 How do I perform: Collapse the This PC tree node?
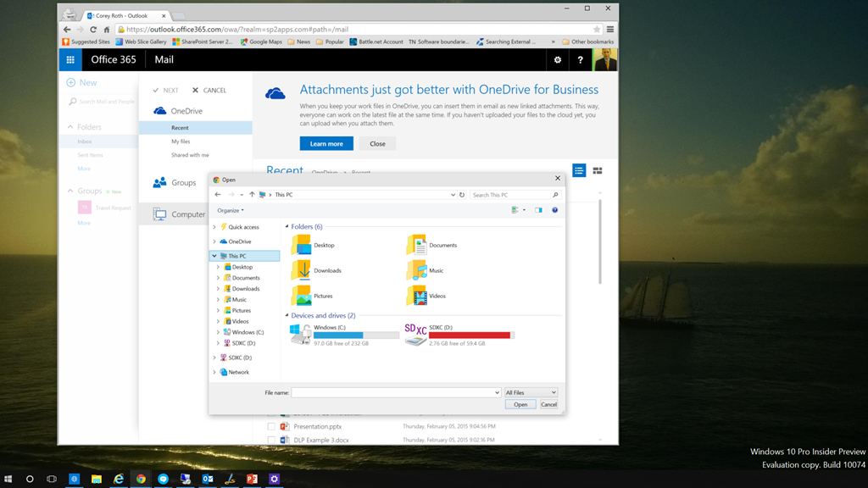[214, 256]
